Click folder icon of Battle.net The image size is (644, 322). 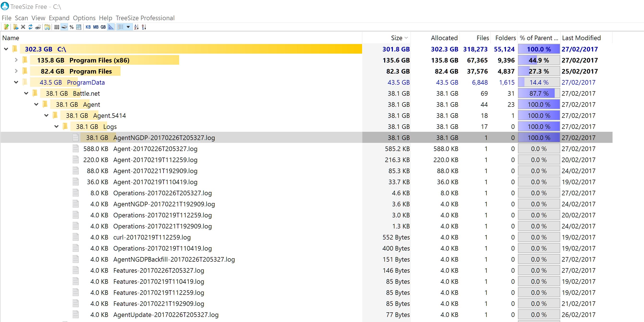(35, 93)
